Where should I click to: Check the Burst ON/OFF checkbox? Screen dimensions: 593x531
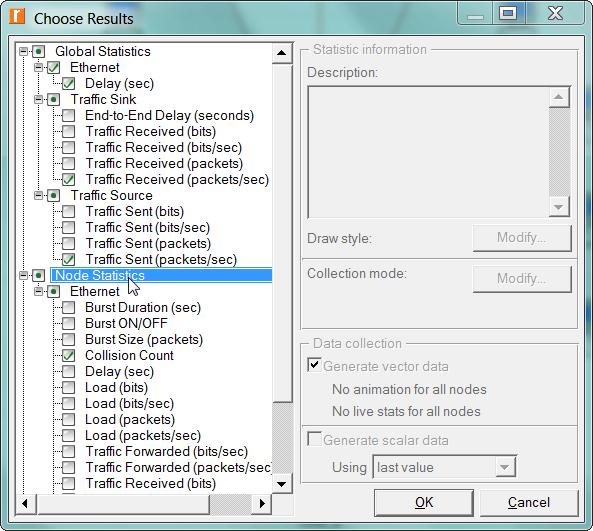point(68,323)
